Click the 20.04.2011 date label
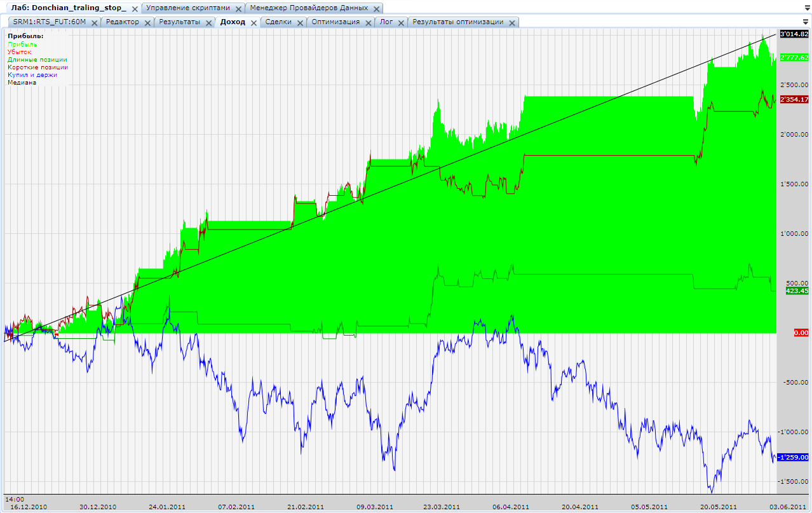The height and width of the screenshot is (513, 812). click(x=580, y=507)
